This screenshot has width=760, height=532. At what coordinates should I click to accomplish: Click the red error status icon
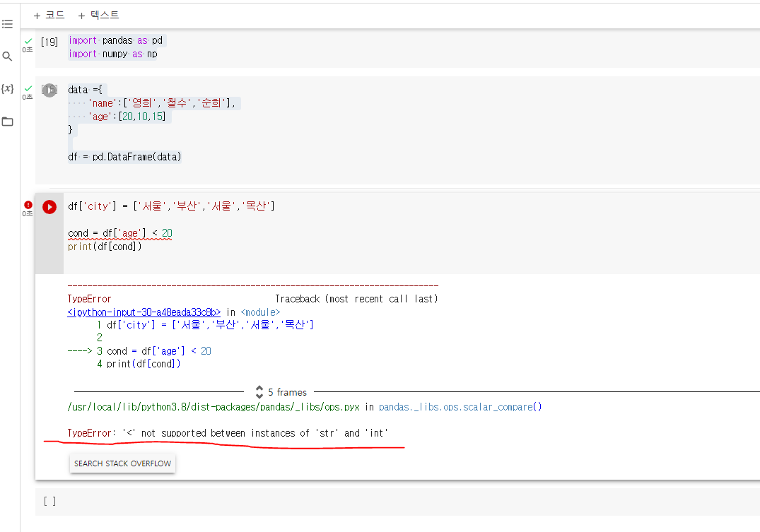click(28, 204)
